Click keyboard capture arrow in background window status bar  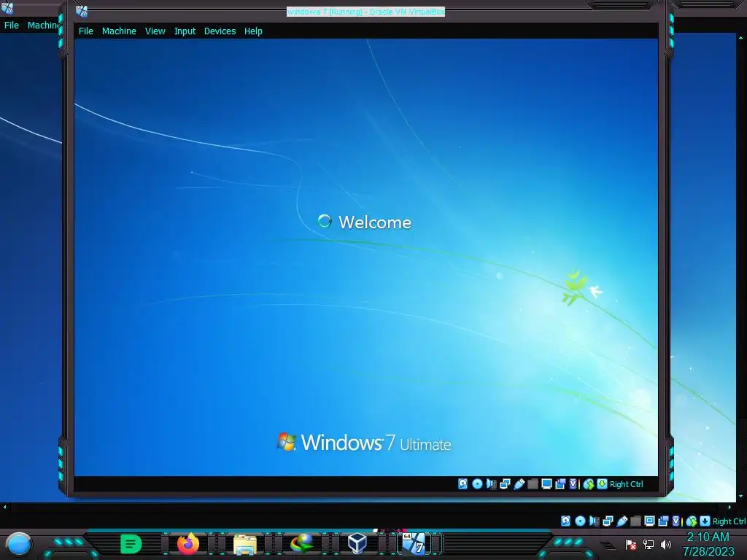(x=705, y=521)
